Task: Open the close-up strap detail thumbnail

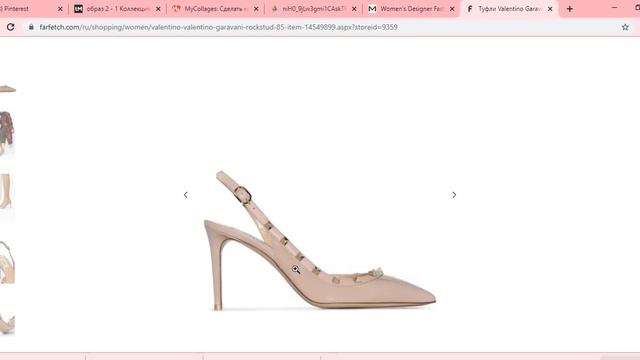Action: 7,262
